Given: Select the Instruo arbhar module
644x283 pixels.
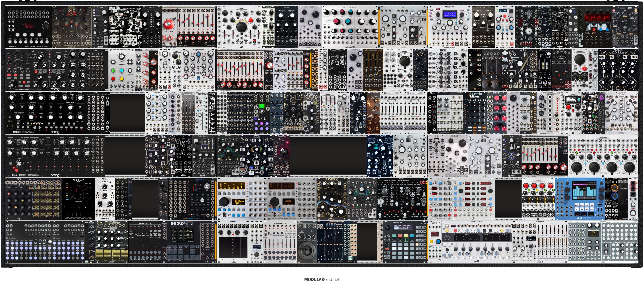Looking at the screenshot, I should 332,199.
